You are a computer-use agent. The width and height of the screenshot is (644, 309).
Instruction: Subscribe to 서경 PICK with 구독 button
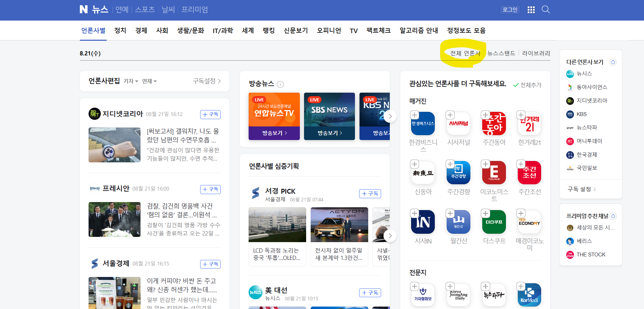click(370, 194)
